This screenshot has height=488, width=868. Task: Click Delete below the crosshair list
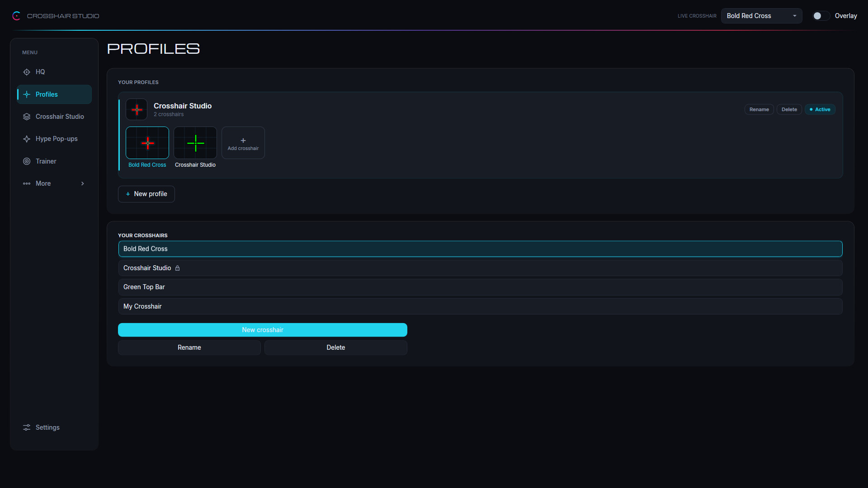336,347
